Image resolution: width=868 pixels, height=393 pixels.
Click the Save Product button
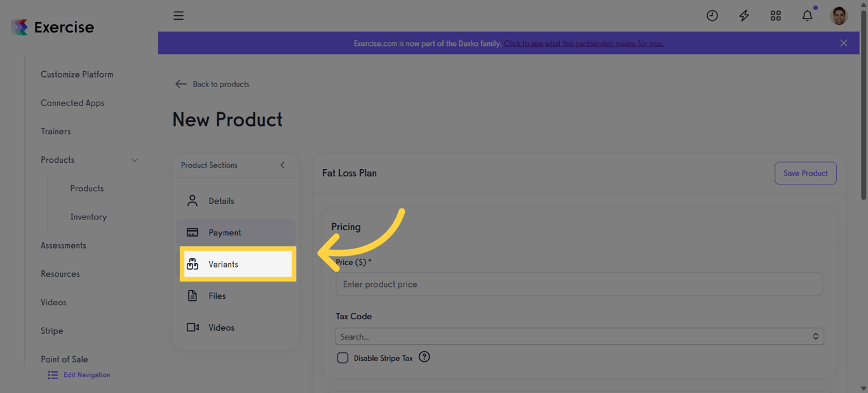click(x=805, y=173)
